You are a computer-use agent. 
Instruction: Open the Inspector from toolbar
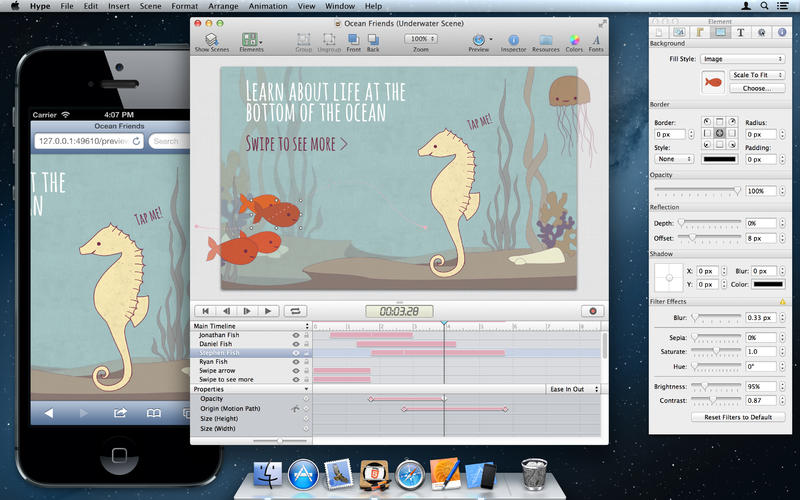click(513, 39)
